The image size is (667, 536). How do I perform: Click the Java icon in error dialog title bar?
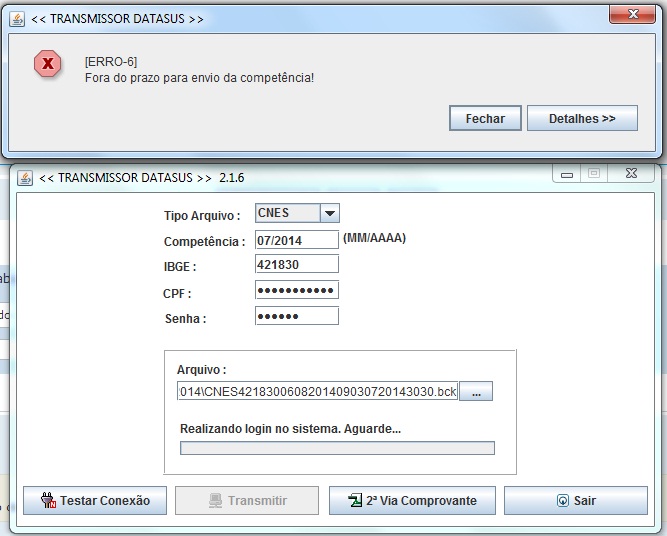click(x=17, y=18)
